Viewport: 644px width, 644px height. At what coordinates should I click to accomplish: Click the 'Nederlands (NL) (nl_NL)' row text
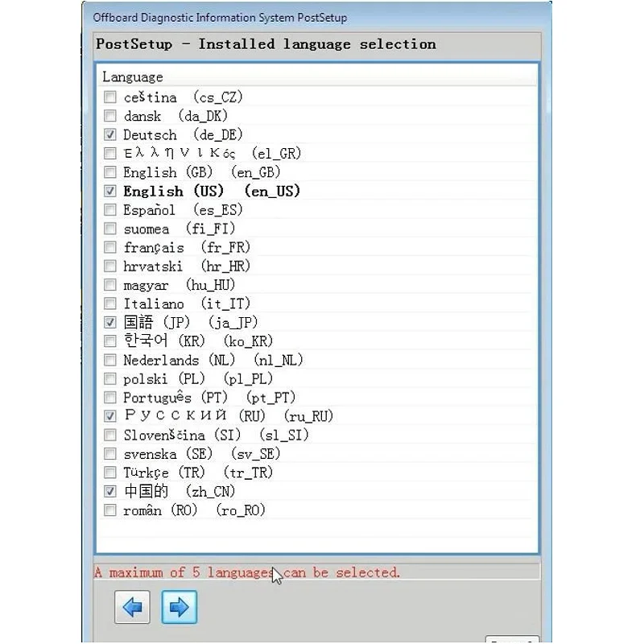click(213, 361)
